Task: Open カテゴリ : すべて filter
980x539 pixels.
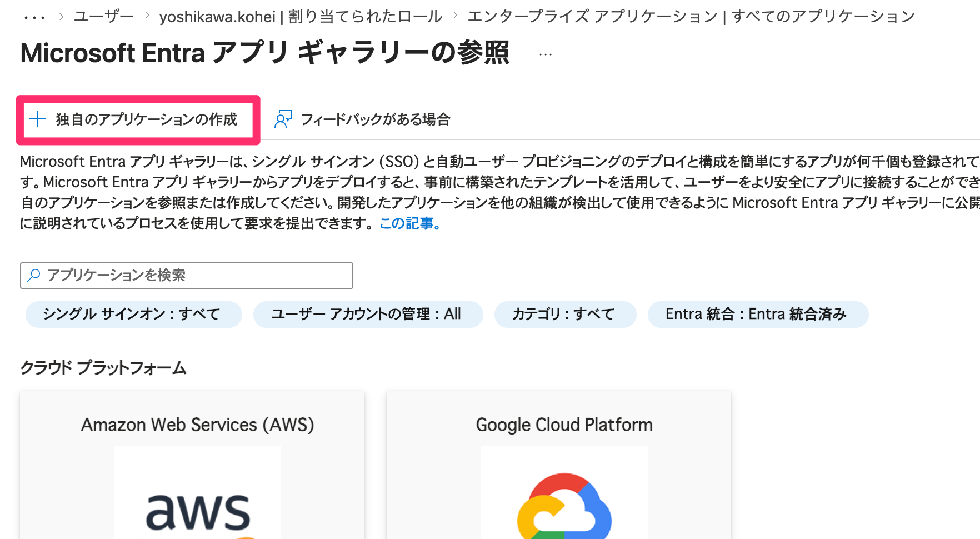Action: (565, 315)
